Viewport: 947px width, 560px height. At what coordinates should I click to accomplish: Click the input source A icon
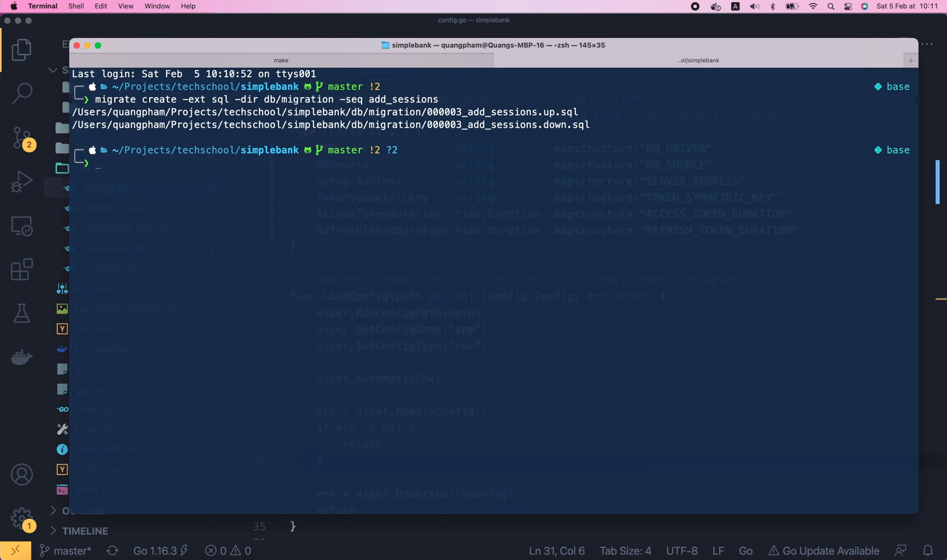[735, 6]
